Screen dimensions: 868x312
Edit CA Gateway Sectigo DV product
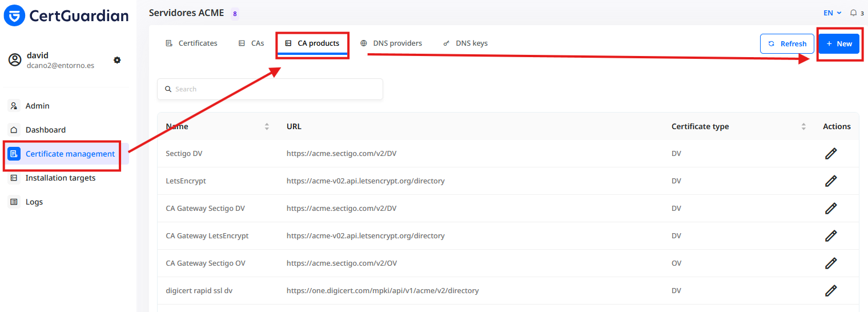click(x=831, y=208)
